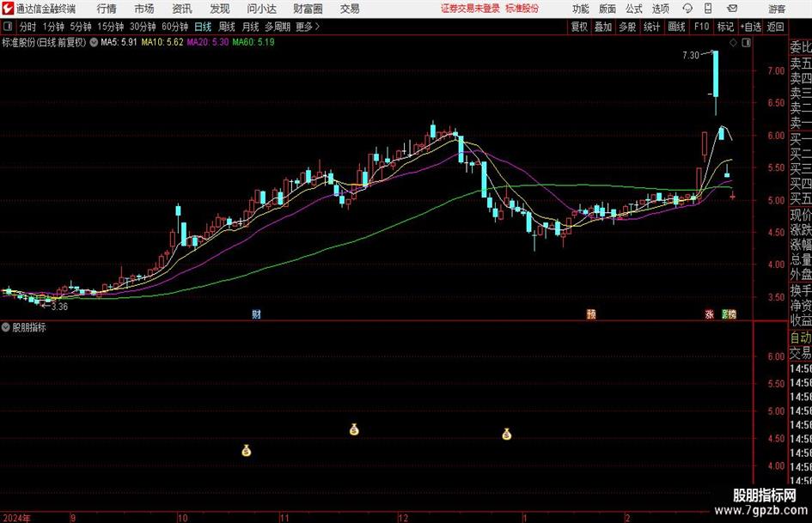Select the 周线 weekly tab
This screenshot has height=523, width=812.
click(x=227, y=27)
